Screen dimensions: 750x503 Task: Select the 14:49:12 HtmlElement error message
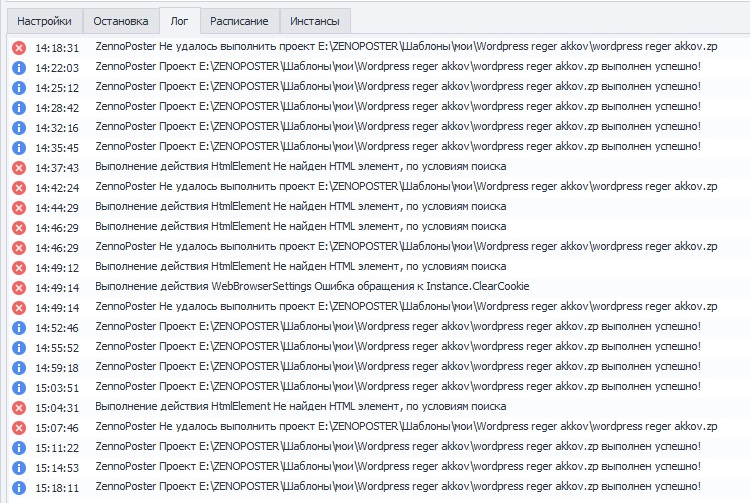point(300,266)
